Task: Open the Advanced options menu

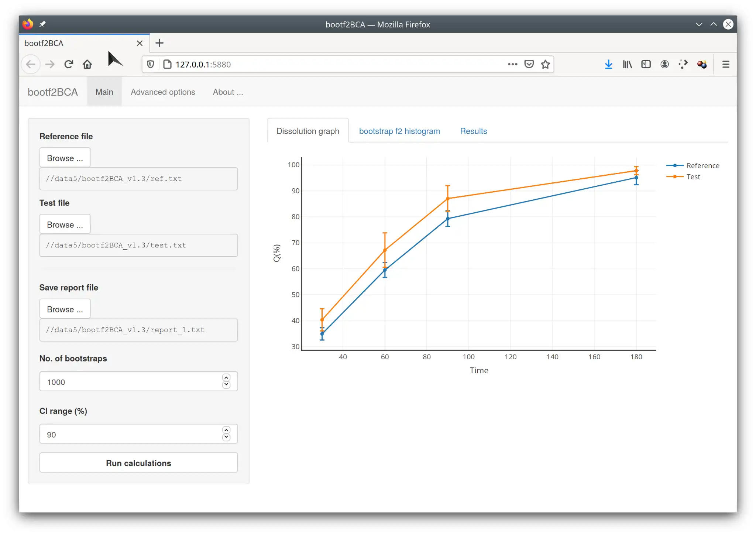Action: click(163, 92)
